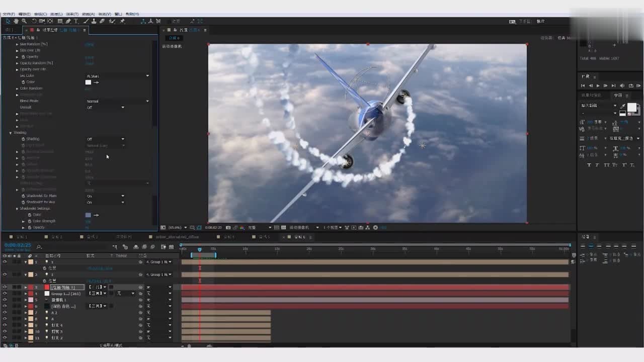Click the Character panel fill color swatch
This screenshot has width=644, height=362.
click(x=631, y=107)
